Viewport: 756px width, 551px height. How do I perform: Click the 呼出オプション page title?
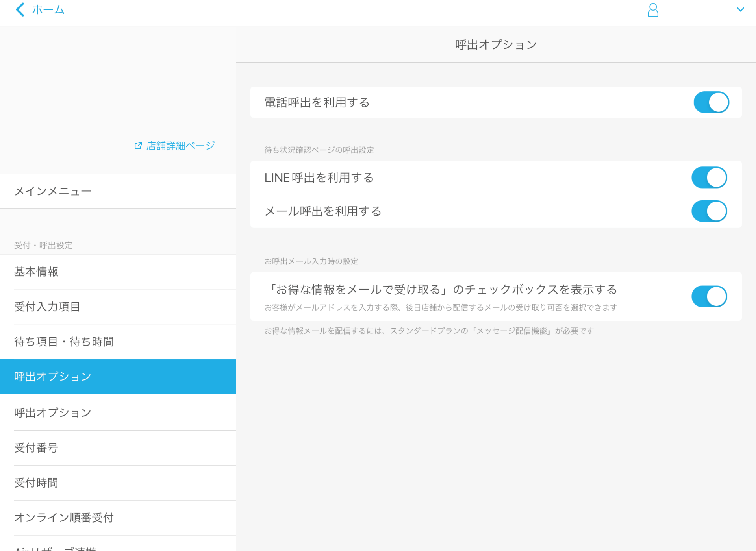click(495, 44)
